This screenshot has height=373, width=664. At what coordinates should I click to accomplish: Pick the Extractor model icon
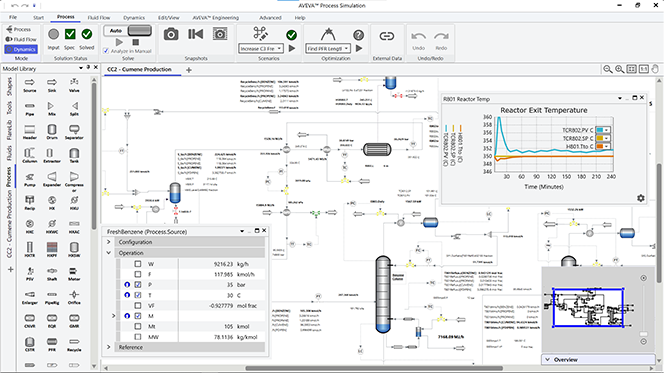(52, 155)
